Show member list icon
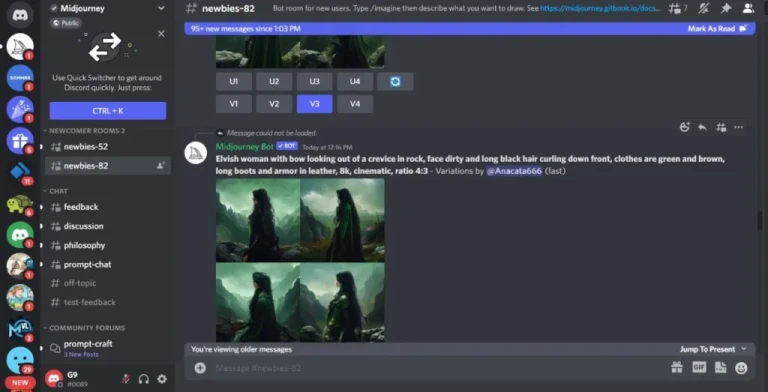The height and width of the screenshot is (392, 768). (748, 8)
